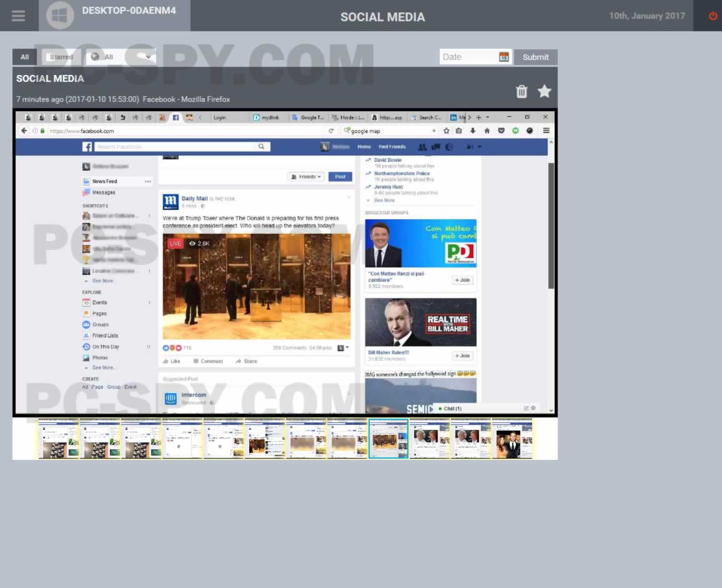Click the Intercom sponsored post name
This screenshot has height=588, width=722.
pyautogui.click(x=194, y=395)
